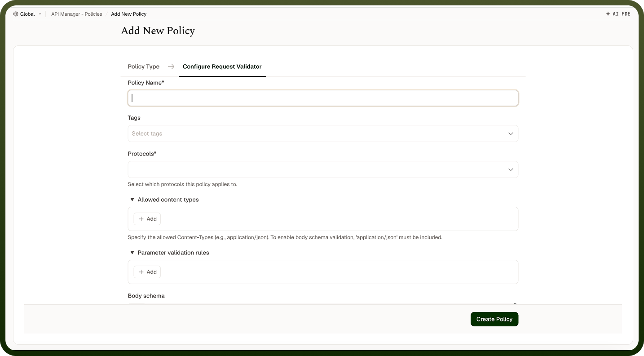Viewport: 644px width, 356px height.
Task: Click the Global globe icon
Action: (x=16, y=14)
